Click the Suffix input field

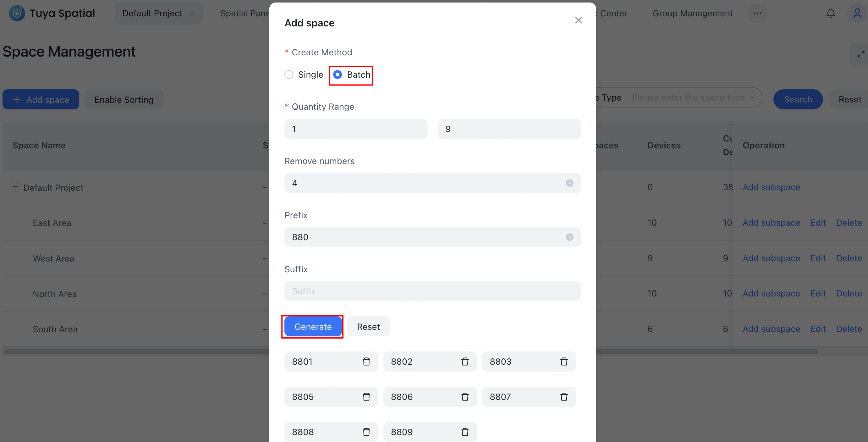pyautogui.click(x=432, y=291)
